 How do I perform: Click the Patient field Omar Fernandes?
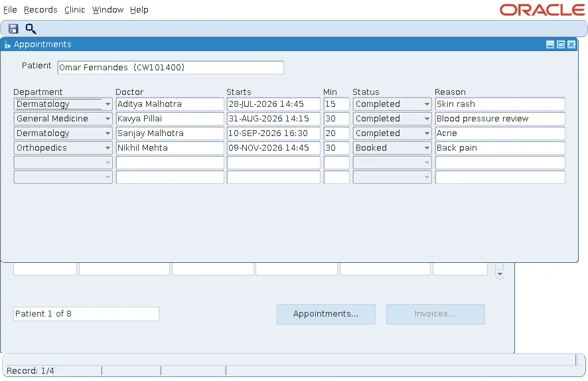[x=171, y=68]
